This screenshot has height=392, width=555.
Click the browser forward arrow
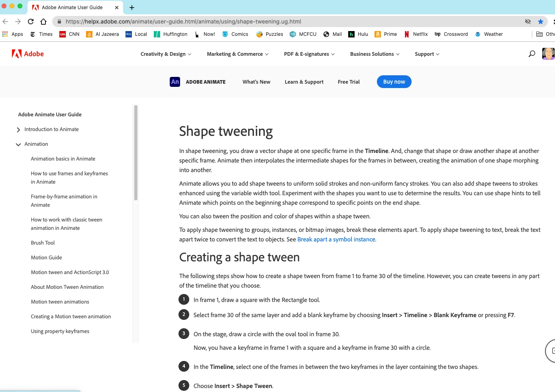[x=18, y=22]
